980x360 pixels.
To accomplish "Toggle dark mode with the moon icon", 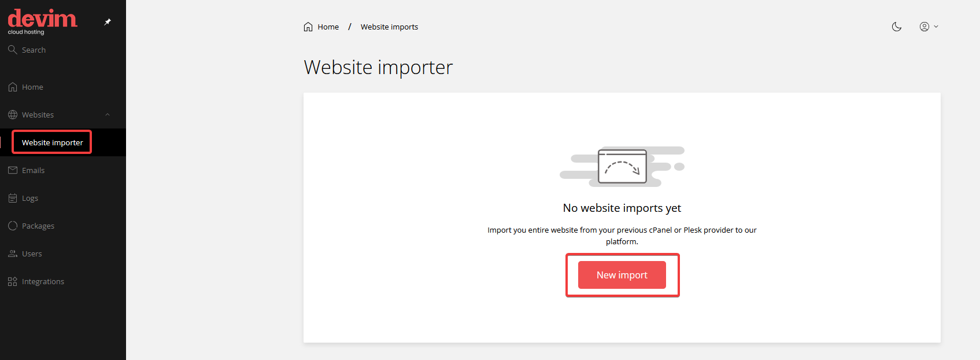I will pos(897,27).
